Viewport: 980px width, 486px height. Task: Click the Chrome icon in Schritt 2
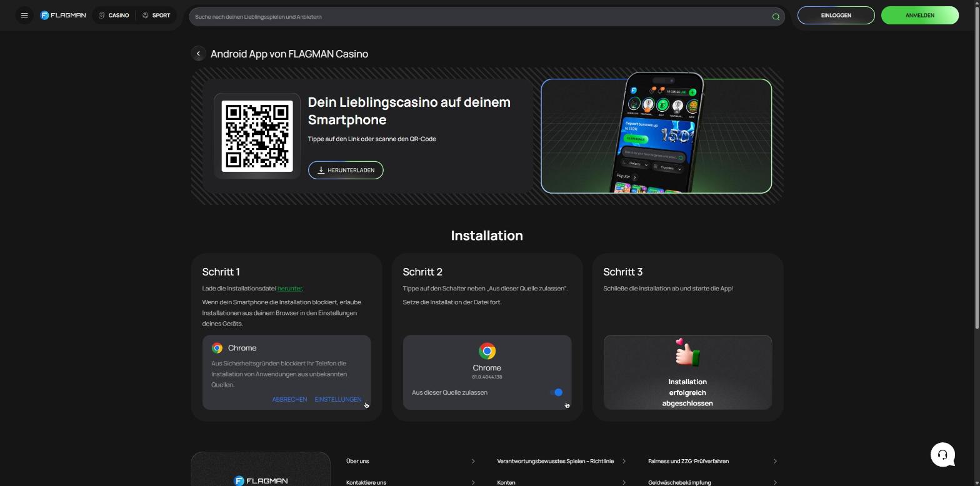(487, 351)
